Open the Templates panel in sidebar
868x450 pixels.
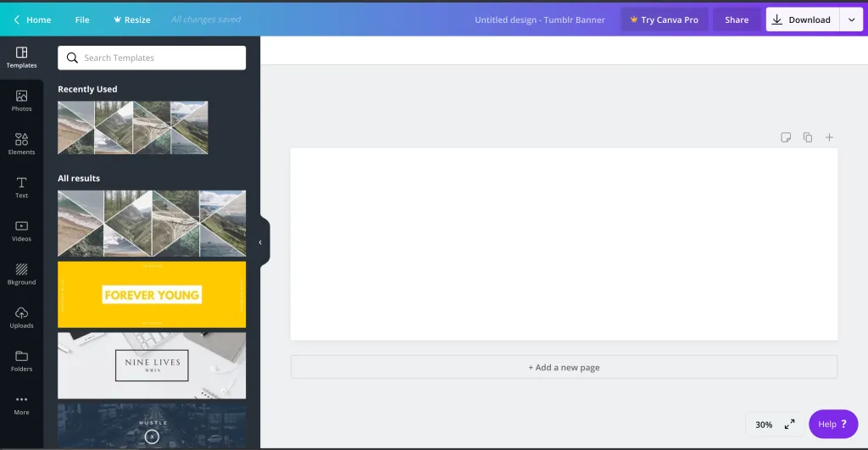click(21, 58)
